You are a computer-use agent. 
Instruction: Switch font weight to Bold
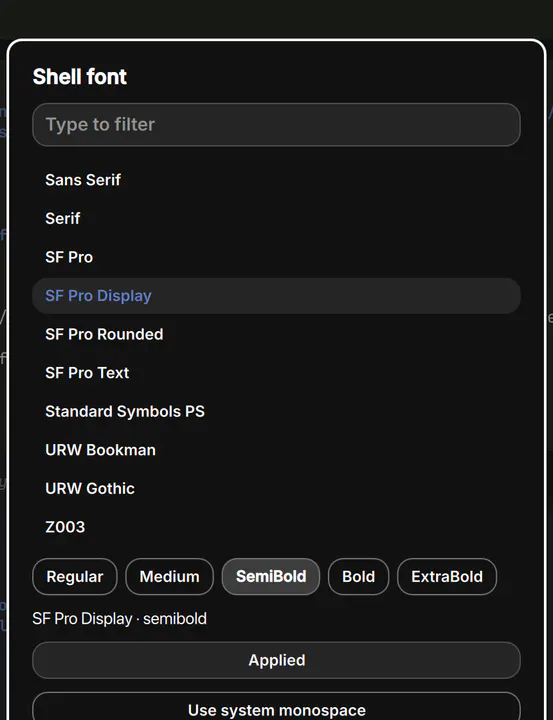pyautogui.click(x=359, y=577)
